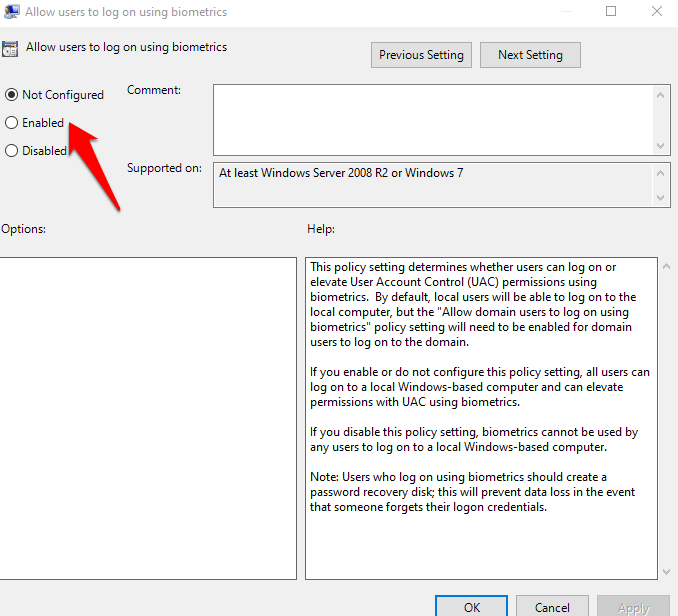Click the policy setting icon beside the heading
Viewport: 678px width, 616px height.
point(10,49)
